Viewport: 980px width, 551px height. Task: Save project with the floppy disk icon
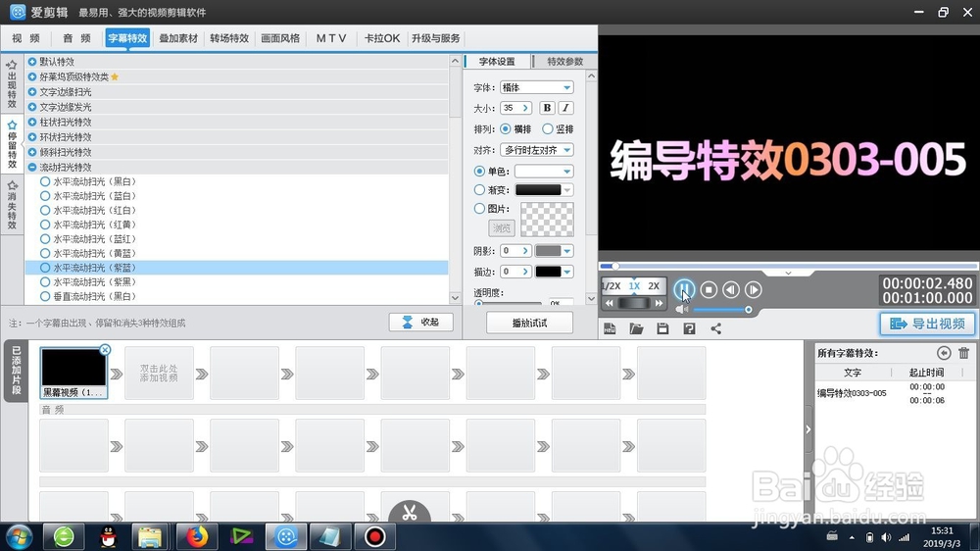[662, 328]
